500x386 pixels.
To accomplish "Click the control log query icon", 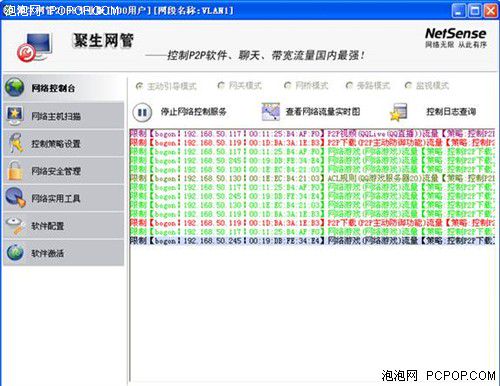I will pyautogui.click(x=399, y=112).
